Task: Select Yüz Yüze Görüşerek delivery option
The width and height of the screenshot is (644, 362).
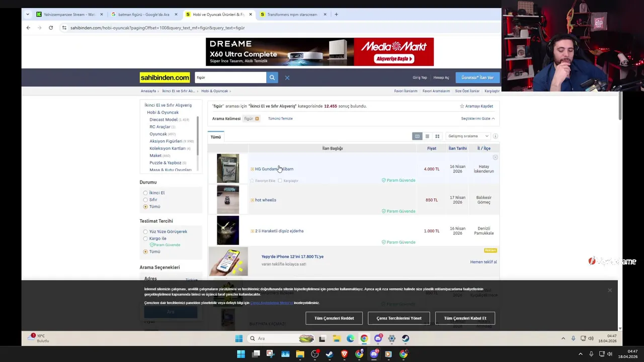Action: [145, 232]
